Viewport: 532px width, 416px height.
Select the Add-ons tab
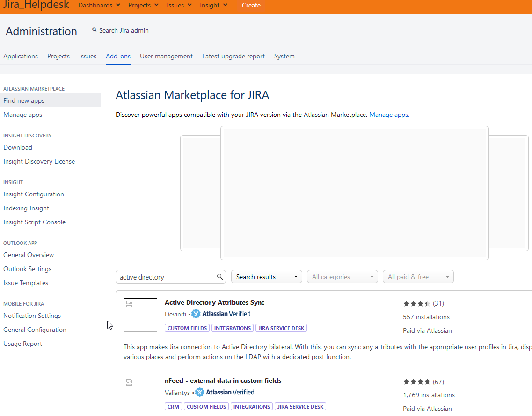click(118, 56)
